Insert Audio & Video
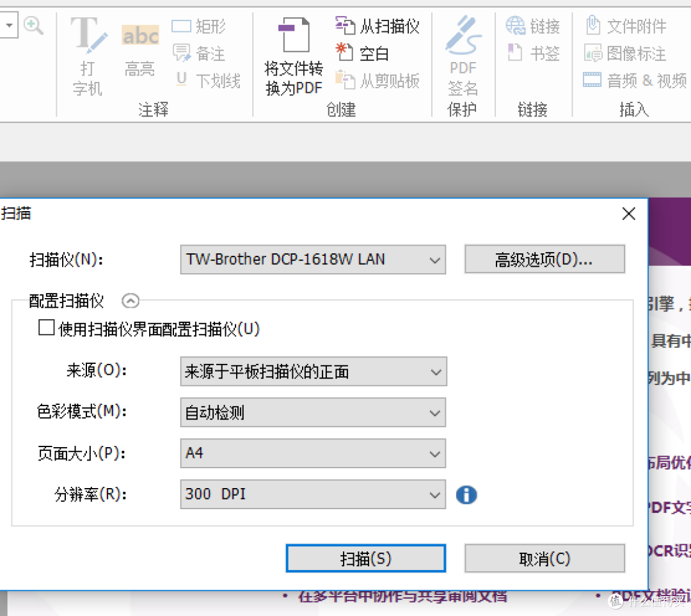This screenshot has height=616, width=691. tap(635, 81)
